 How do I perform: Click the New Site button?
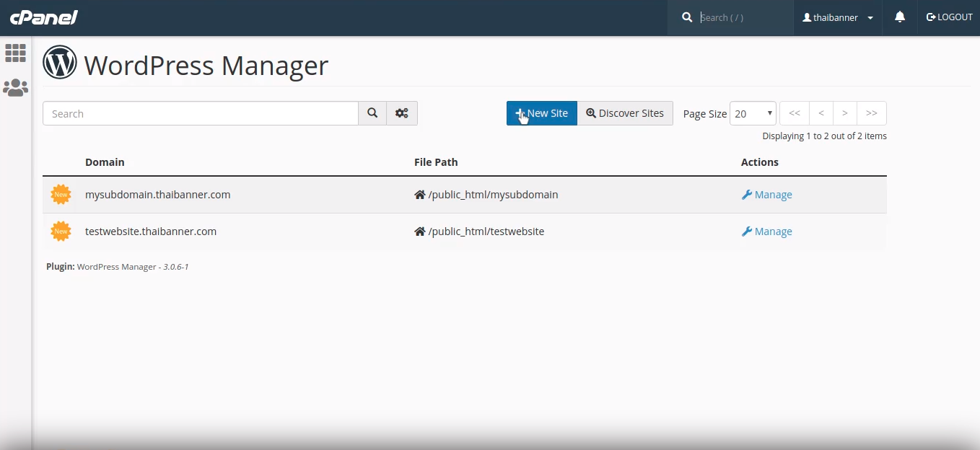[x=541, y=113]
